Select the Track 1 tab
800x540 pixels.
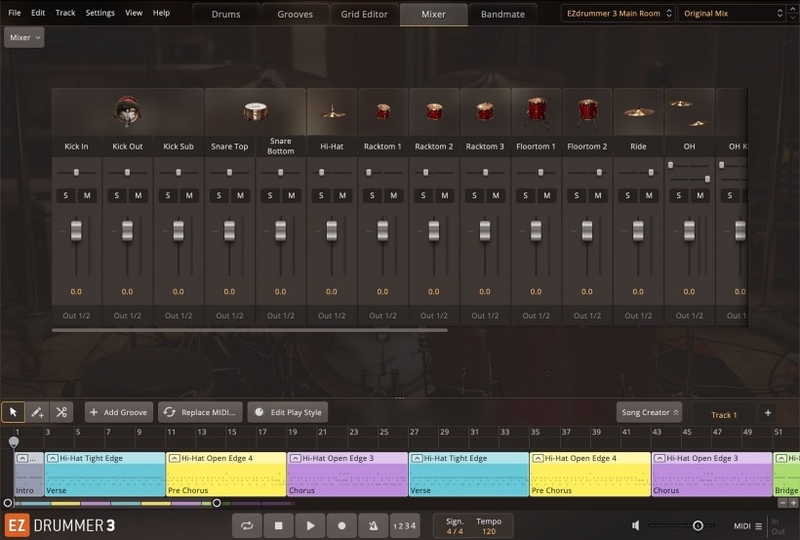click(724, 415)
